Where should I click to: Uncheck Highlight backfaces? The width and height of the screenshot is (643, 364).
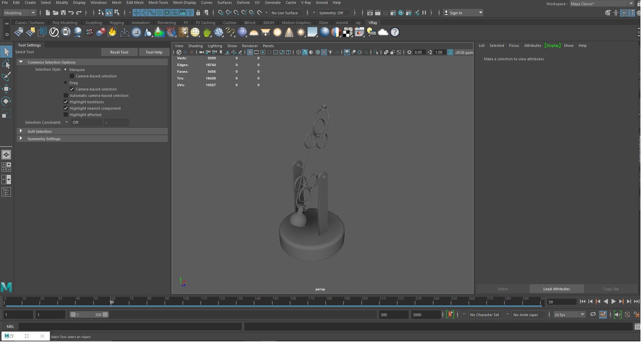click(66, 102)
